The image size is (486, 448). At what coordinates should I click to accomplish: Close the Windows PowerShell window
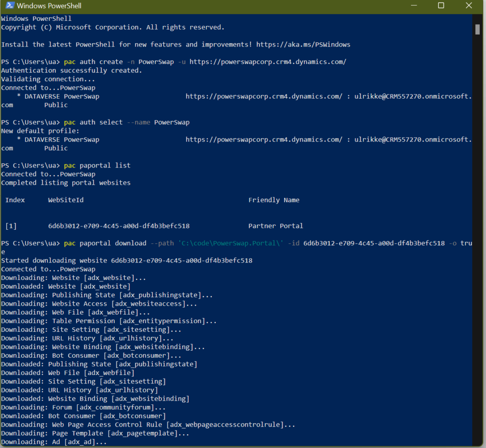pos(468,6)
